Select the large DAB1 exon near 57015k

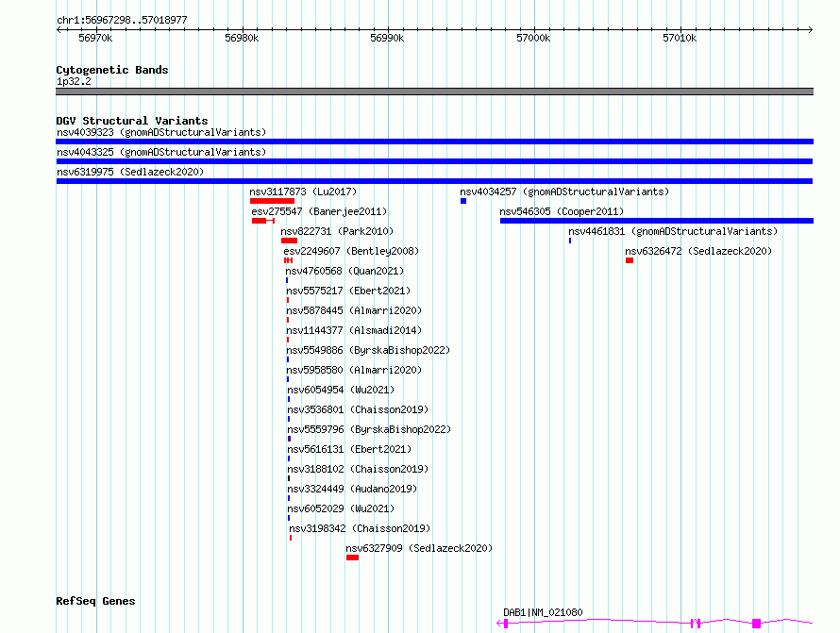(x=756, y=624)
